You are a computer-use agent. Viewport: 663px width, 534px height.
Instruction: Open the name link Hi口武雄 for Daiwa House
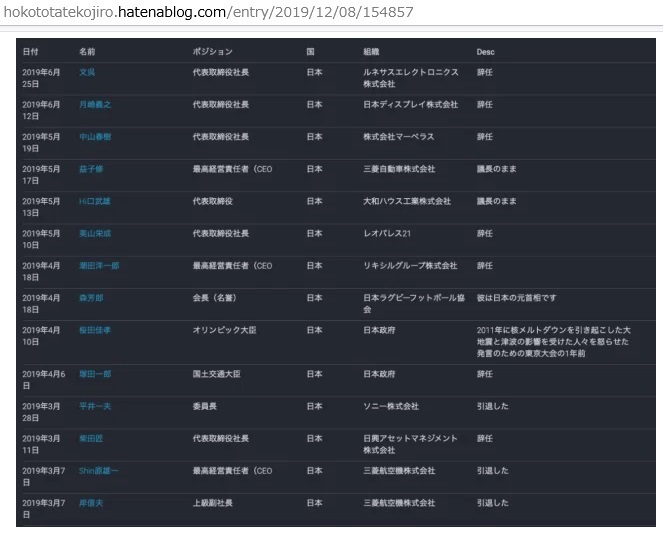(95, 201)
